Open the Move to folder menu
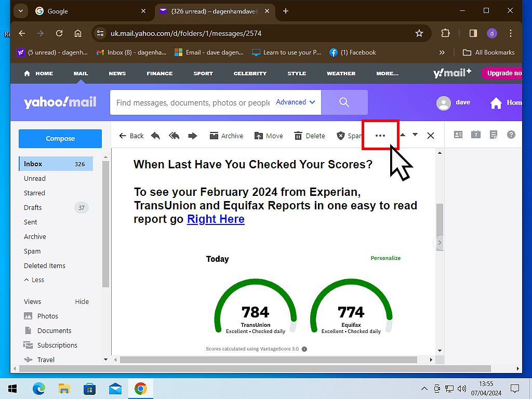The height and width of the screenshot is (399, 532). click(269, 136)
